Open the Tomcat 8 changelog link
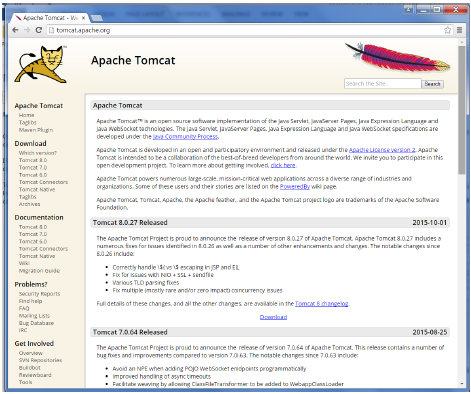Screen dimensions: 471x394 pos(322,304)
